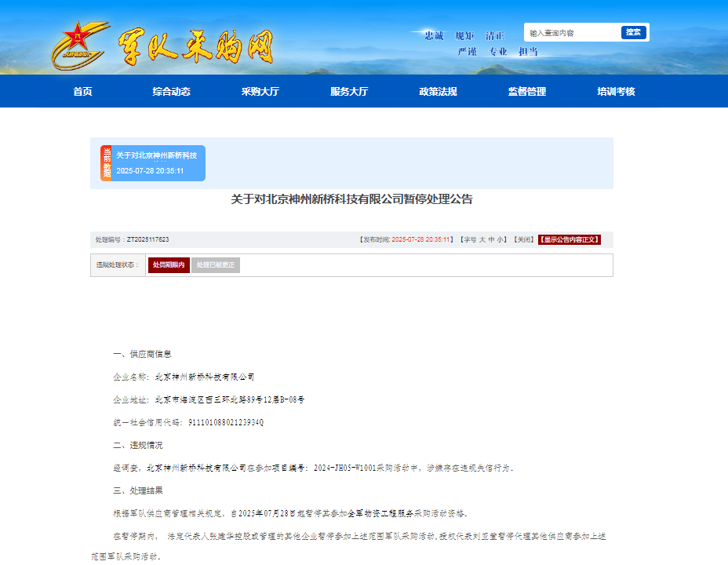Click the 军队采购网 site title
728x565 pixels.
[196, 48]
